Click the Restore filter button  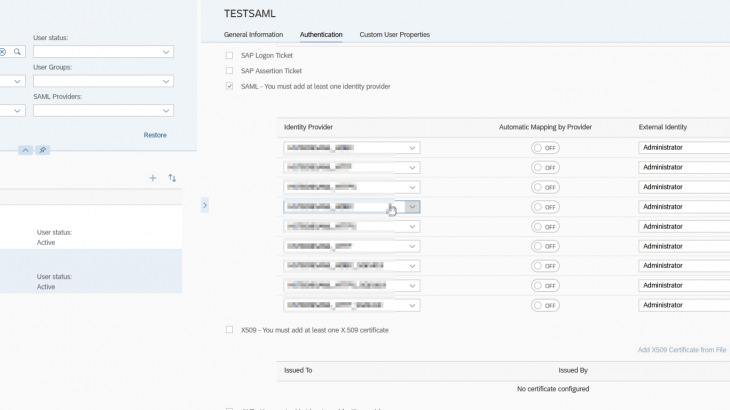pyautogui.click(x=155, y=135)
